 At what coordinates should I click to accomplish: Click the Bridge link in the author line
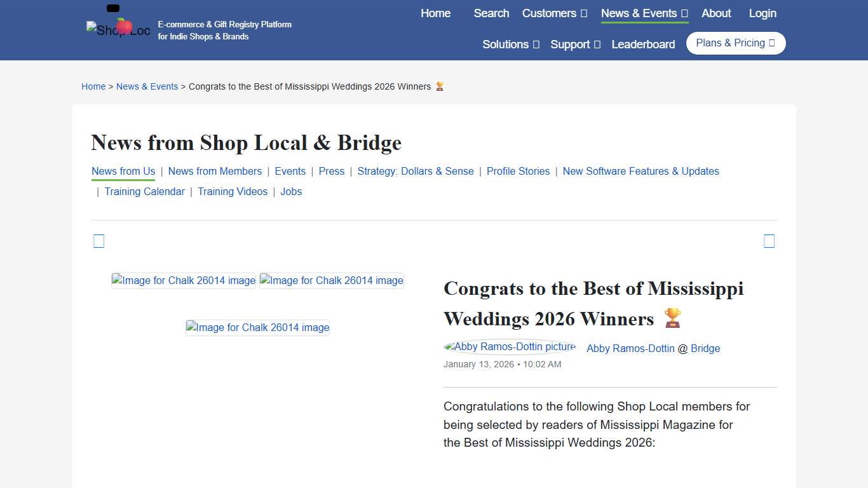click(x=706, y=348)
